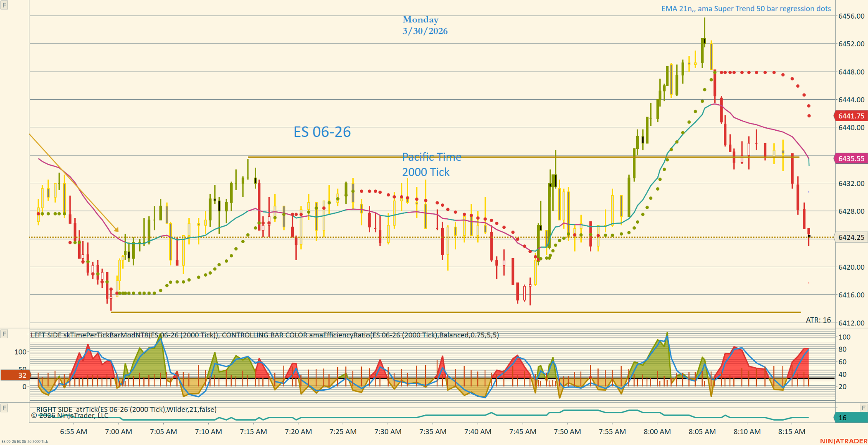This screenshot has height=445, width=868.
Task: Click the EMA 21n Super Trend indicator label
Action: pos(746,9)
